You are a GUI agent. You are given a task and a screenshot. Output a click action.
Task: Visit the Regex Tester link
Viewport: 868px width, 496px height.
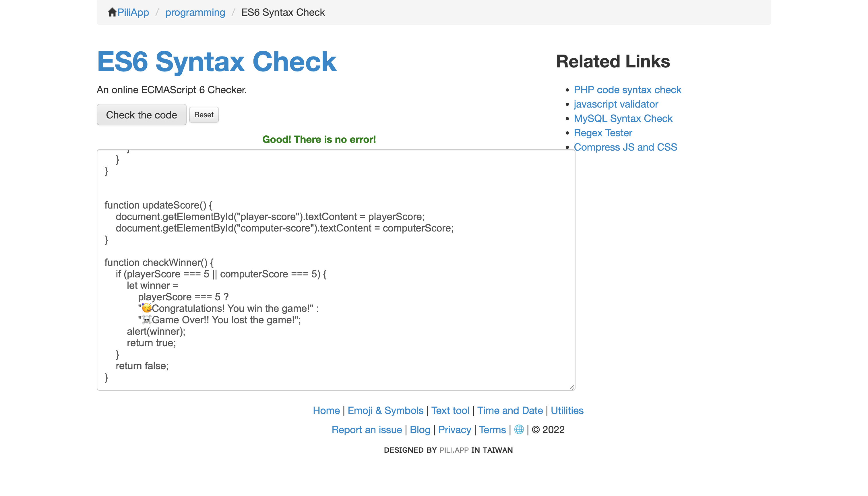click(602, 133)
